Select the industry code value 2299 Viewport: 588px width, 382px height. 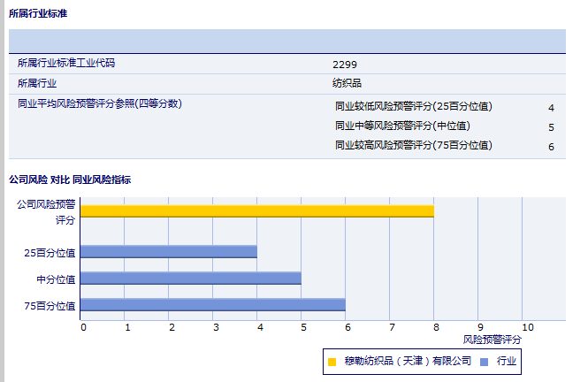345,64
